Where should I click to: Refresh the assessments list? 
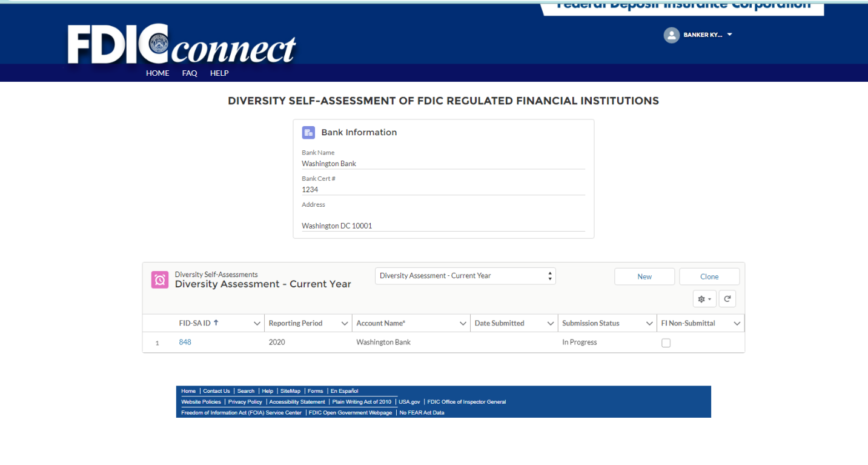pos(727,299)
